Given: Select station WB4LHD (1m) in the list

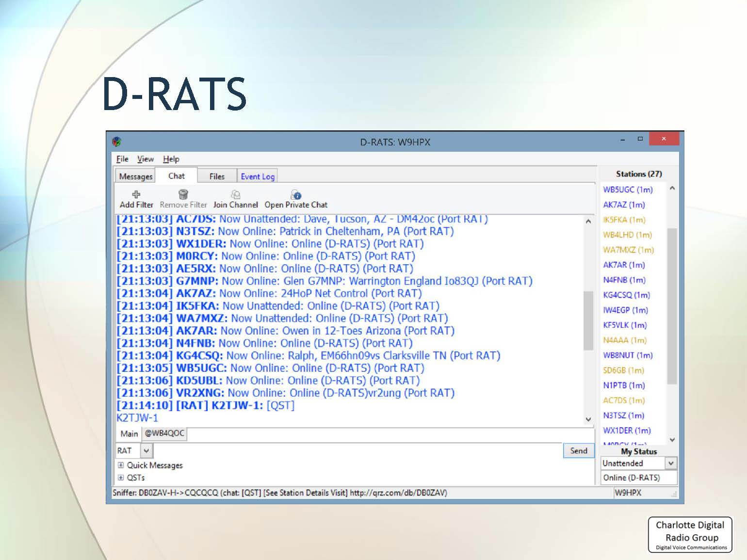Looking at the screenshot, I should (x=627, y=235).
